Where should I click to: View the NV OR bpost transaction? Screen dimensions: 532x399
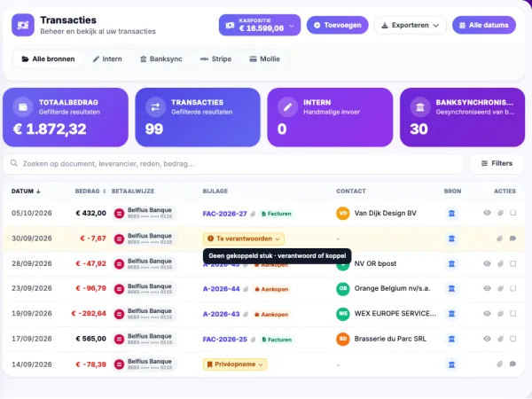coord(487,263)
